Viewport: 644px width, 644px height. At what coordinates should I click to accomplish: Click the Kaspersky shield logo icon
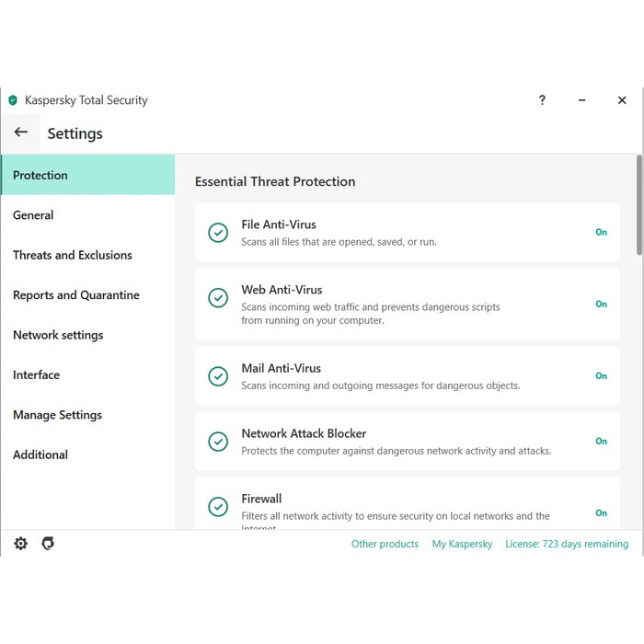tap(13, 100)
